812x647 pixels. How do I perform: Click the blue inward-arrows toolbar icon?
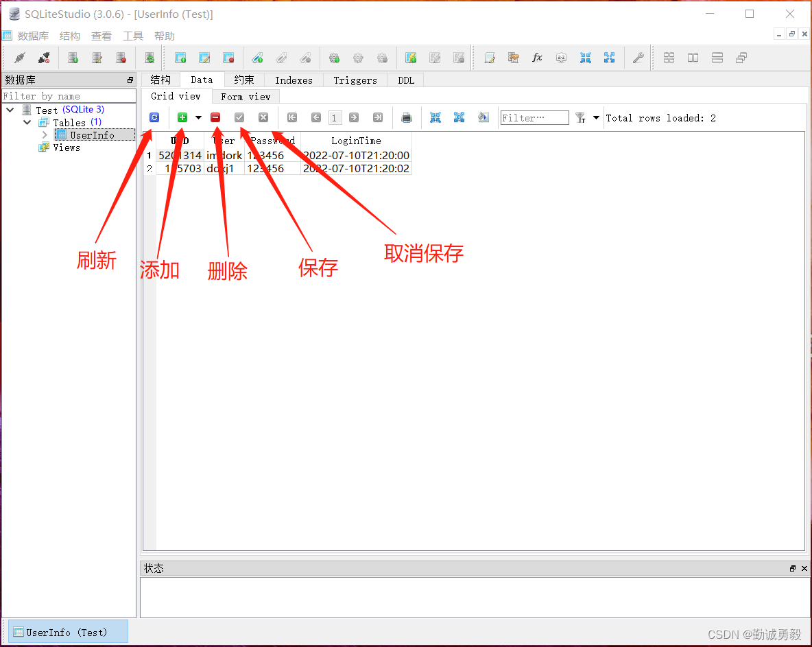586,58
